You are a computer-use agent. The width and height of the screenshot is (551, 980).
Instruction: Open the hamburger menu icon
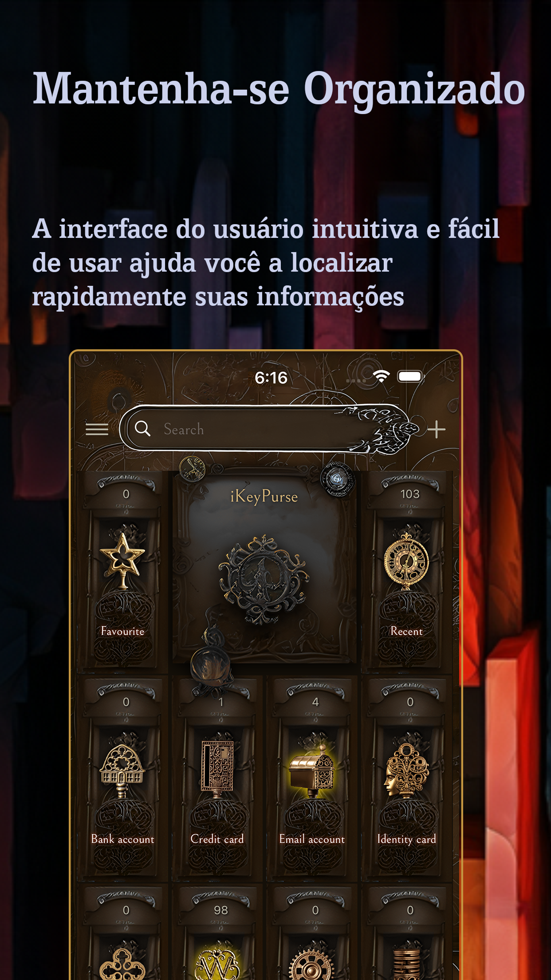(97, 429)
